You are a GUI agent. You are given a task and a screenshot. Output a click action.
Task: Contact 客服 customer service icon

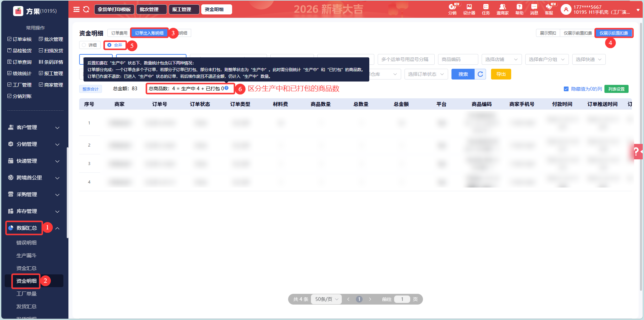(549, 9)
